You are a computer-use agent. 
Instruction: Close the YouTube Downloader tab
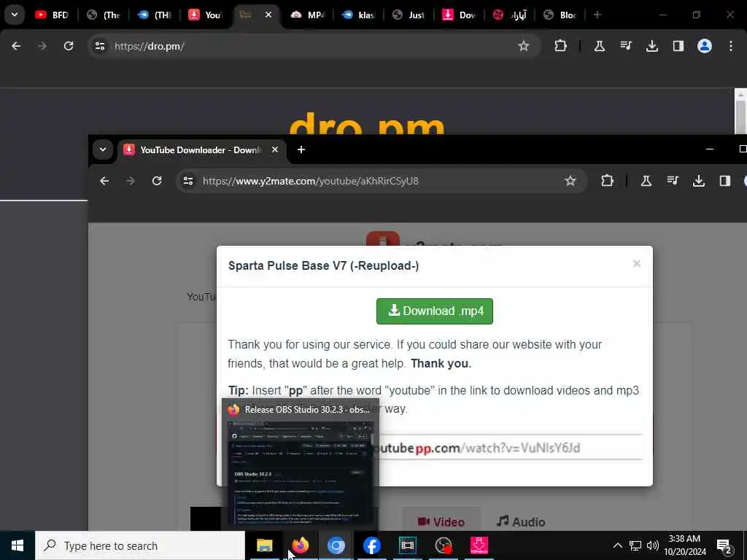point(275,149)
